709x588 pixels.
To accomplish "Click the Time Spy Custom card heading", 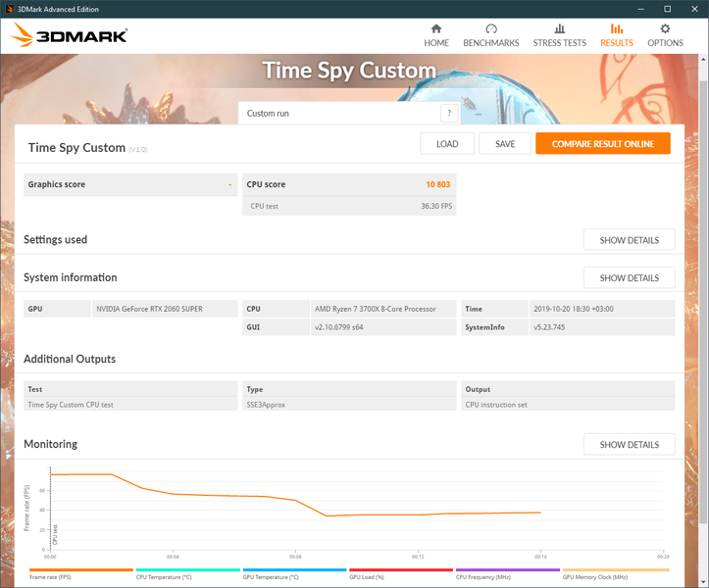I will tap(76, 148).
